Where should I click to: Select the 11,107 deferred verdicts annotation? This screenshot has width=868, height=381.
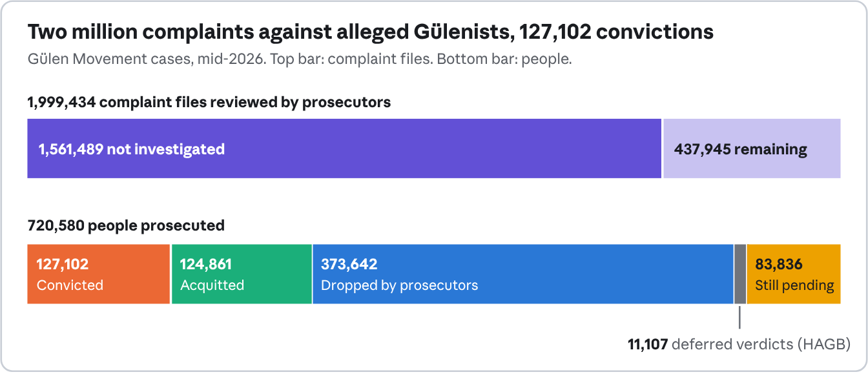click(x=739, y=344)
